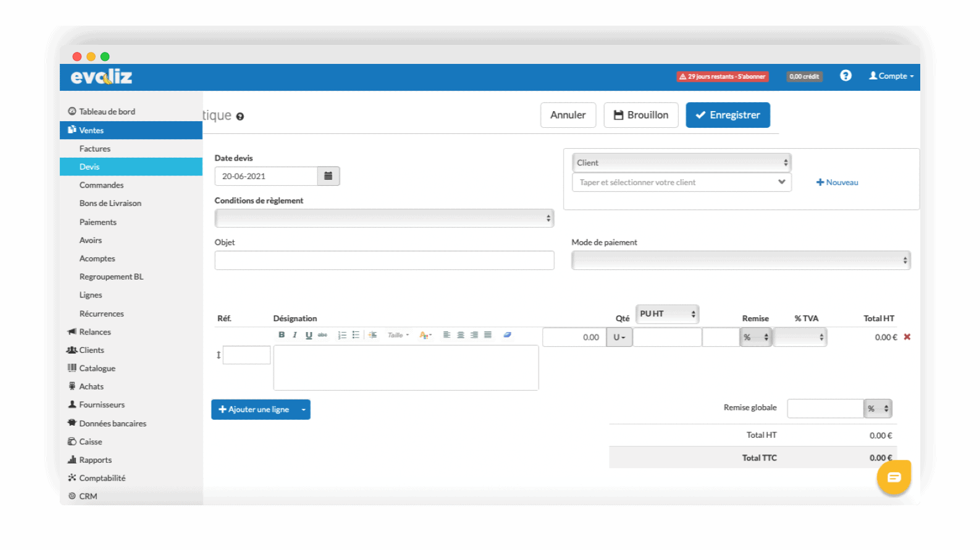
Task: Align designation text right
Action: pos(474,335)
